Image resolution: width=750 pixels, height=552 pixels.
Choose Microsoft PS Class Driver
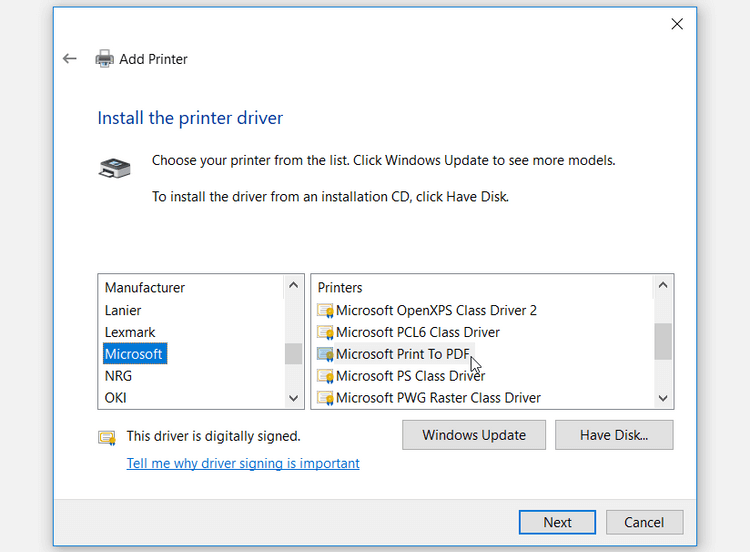[x=410, y=376]
